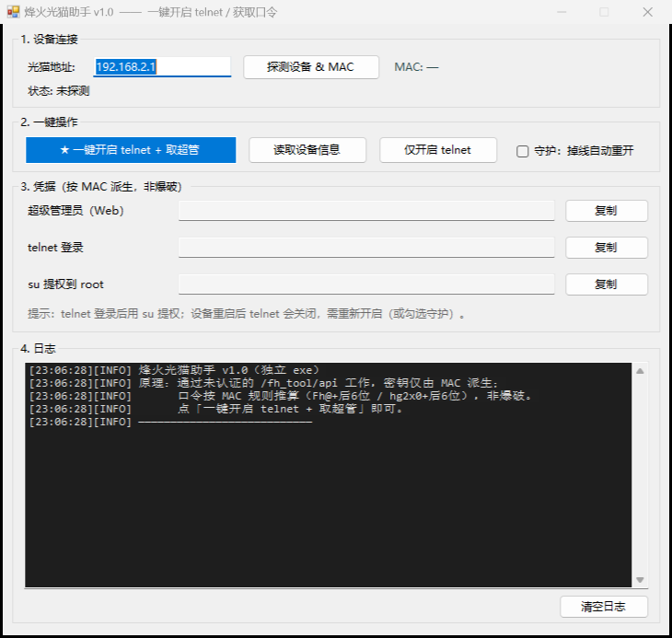Click the 3. 凭据 (按 MAC 派生) group label
The image size is (672, 638).
[101, 186]
